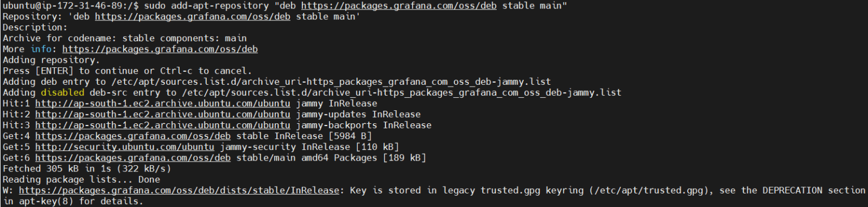Click the 'Adding repository.' line
This screenshot has width=868, height=207.
[x=51, y=60]
